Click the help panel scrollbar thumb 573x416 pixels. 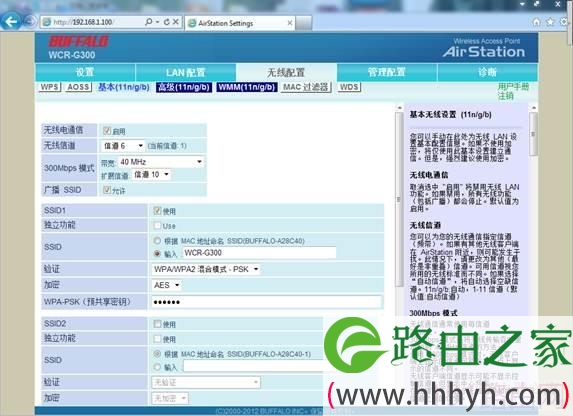click(x=533, y=134)
